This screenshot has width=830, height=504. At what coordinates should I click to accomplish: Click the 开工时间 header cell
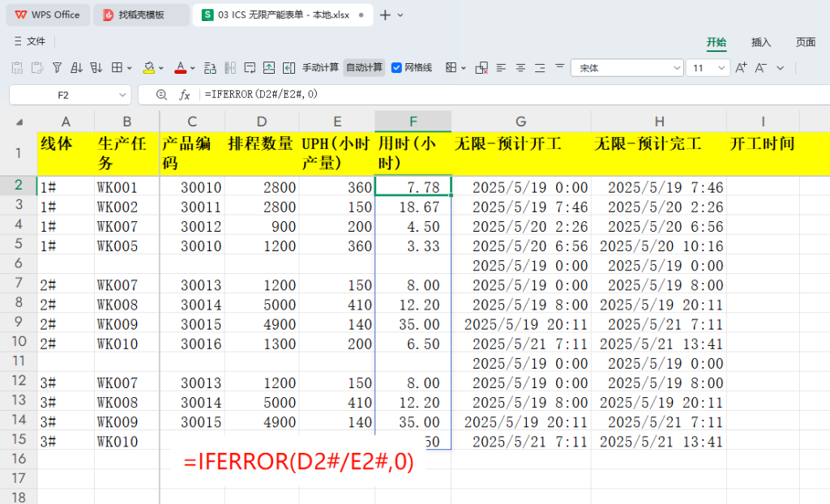pos(763,153)
